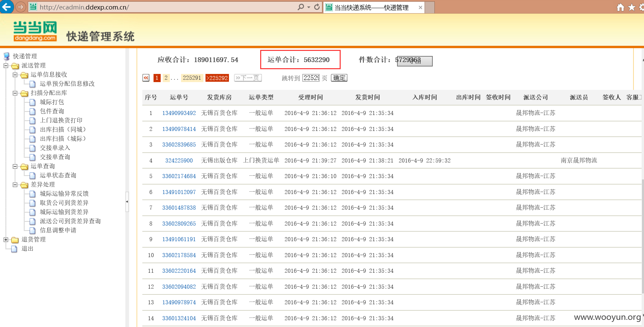Click the address bar search magnifier icon
Image resolution: width=644 pixels, height=327 pixels.
[x=301, y=7]
